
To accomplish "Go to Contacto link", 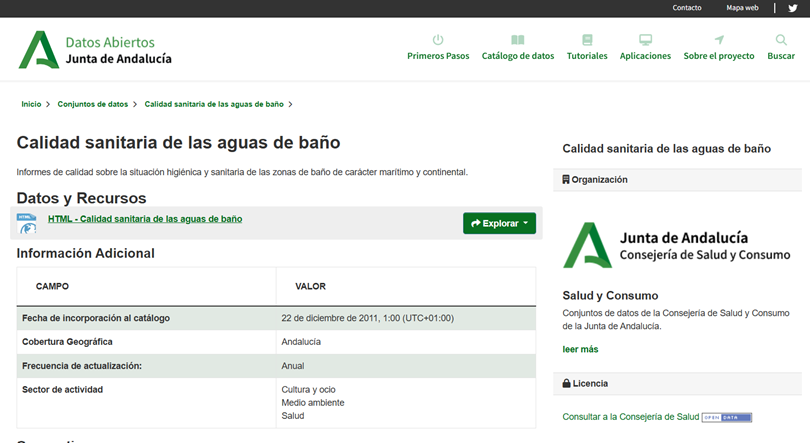I will coord(687,8).
